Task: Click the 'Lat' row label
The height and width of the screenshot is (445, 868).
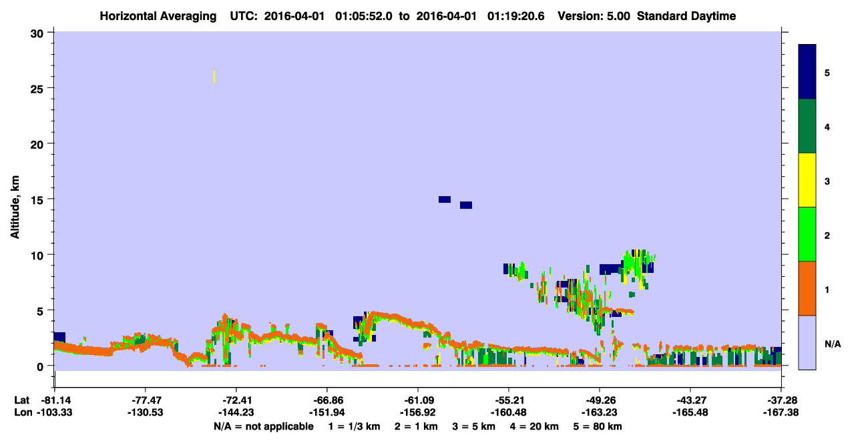Action: click(22, 400)
